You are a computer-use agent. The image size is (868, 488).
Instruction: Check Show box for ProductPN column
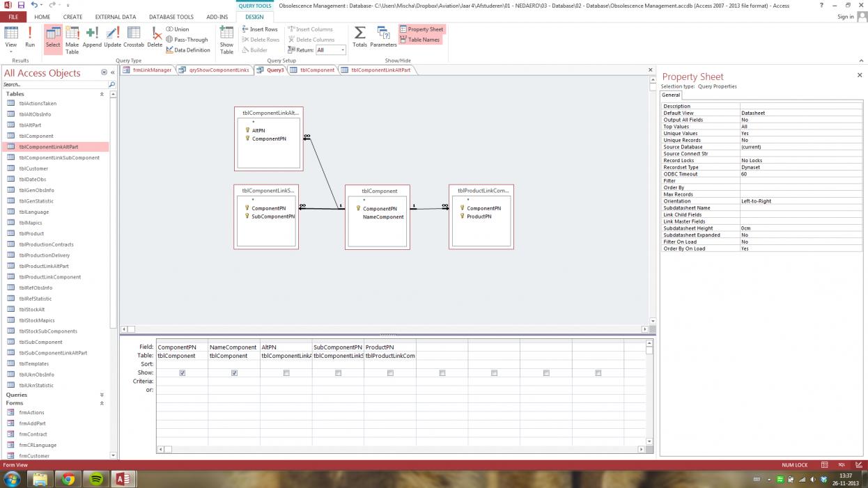(x=390, y=373)
